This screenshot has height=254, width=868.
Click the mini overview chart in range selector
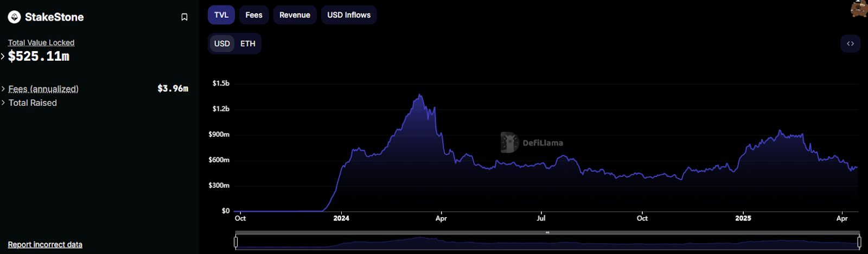(547, 242)
